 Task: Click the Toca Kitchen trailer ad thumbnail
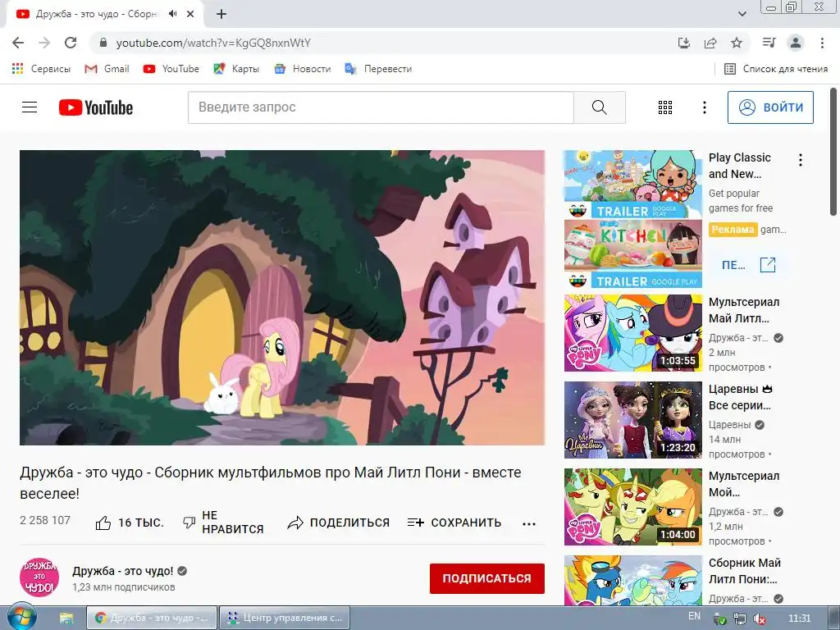(633, 254)
